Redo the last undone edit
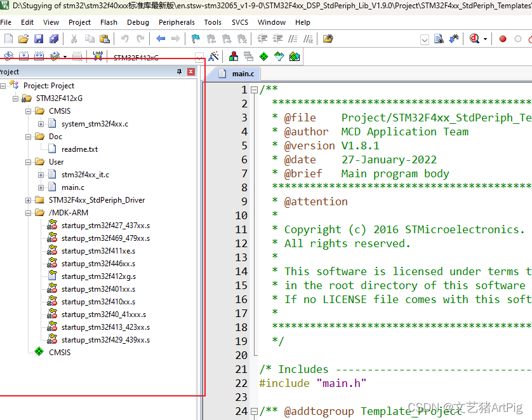 140,39
